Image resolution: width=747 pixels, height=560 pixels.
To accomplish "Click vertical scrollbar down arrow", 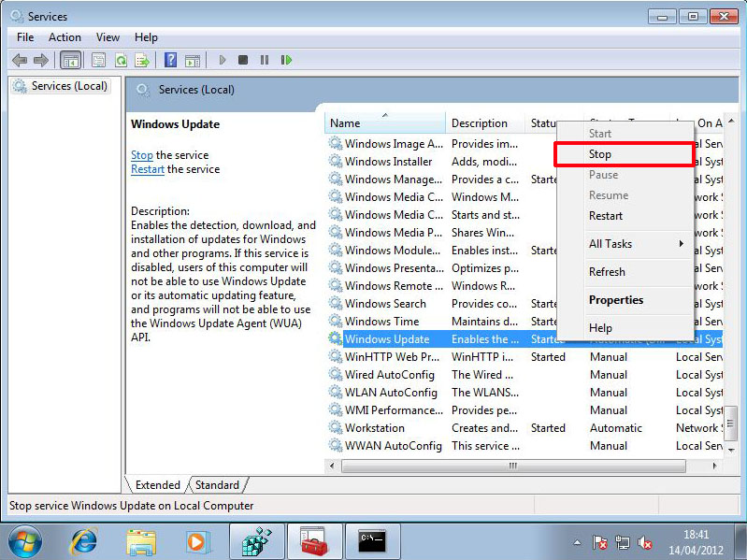I will 731,450.
